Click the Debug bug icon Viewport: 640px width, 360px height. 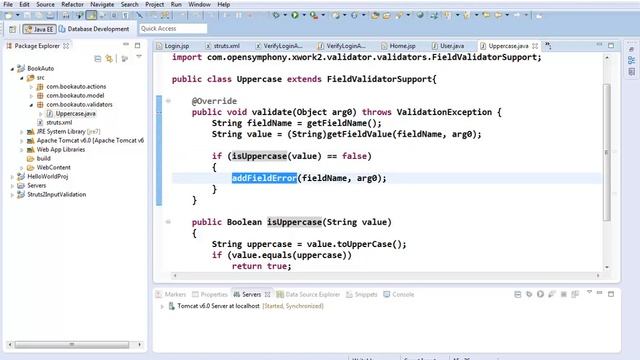tap(276, 16)
